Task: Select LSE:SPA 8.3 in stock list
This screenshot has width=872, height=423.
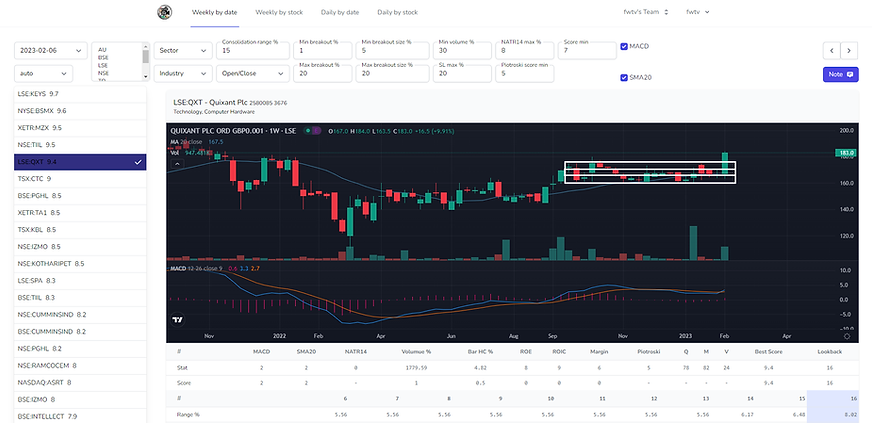Action: pos(80,281)
